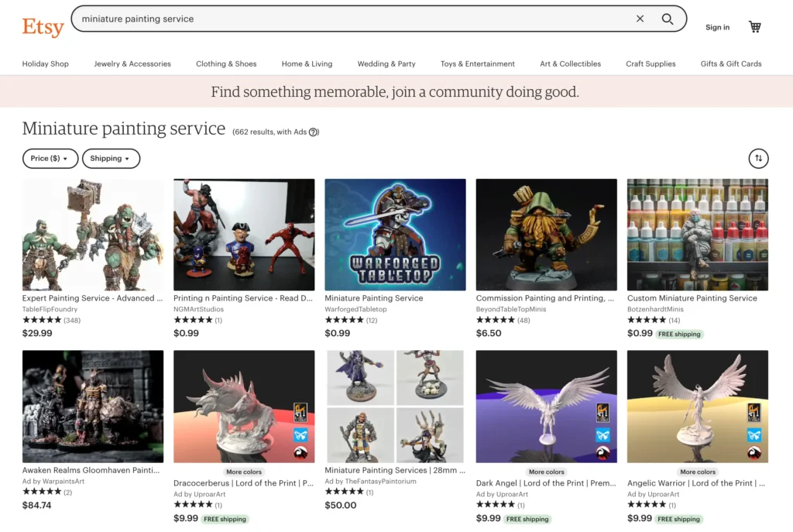This screenshot has height=532, width=793.
Task: Click the TableFlipFoundry shop name
Action: click(x=50, y=310)
